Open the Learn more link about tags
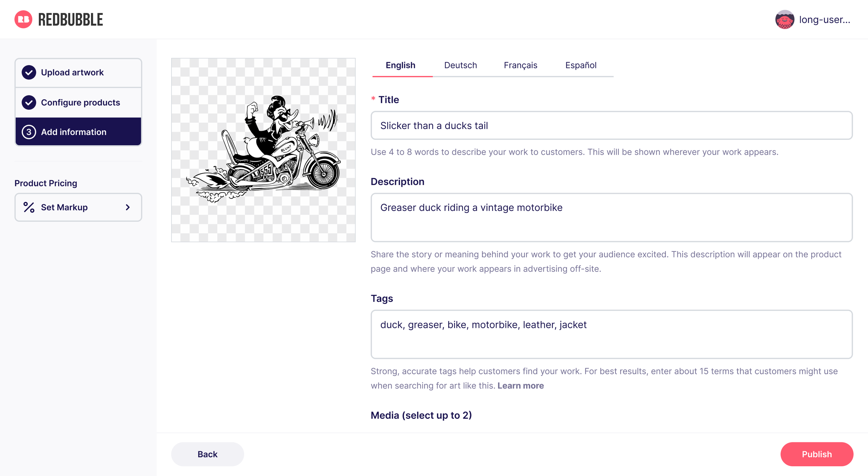868x476 pixels. pyautogui.click(x=520, y=386)
